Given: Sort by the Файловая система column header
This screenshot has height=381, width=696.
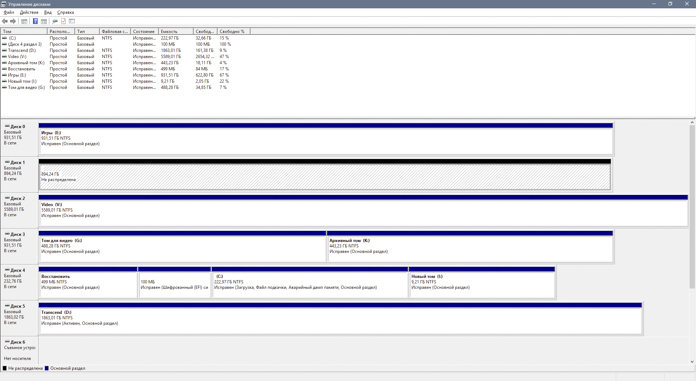Looking at the screenshot, I should point(115,32).
